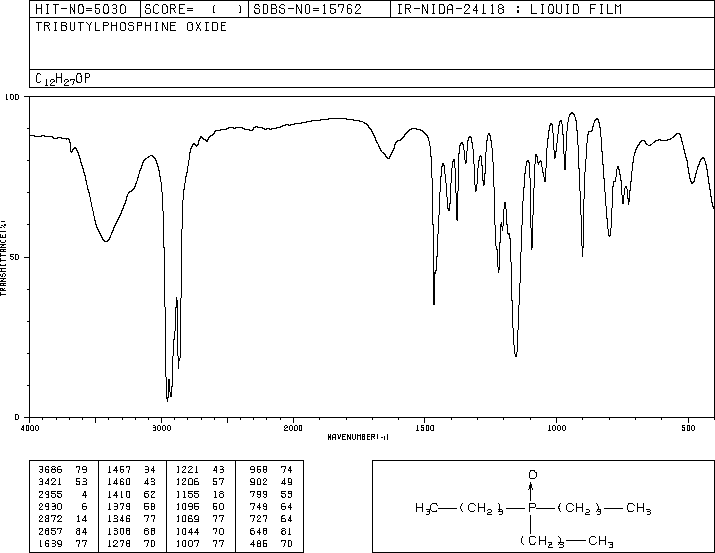This screenshot has width=715, height=553.
Task: Click the 1379 peak value
Action: 119,506
